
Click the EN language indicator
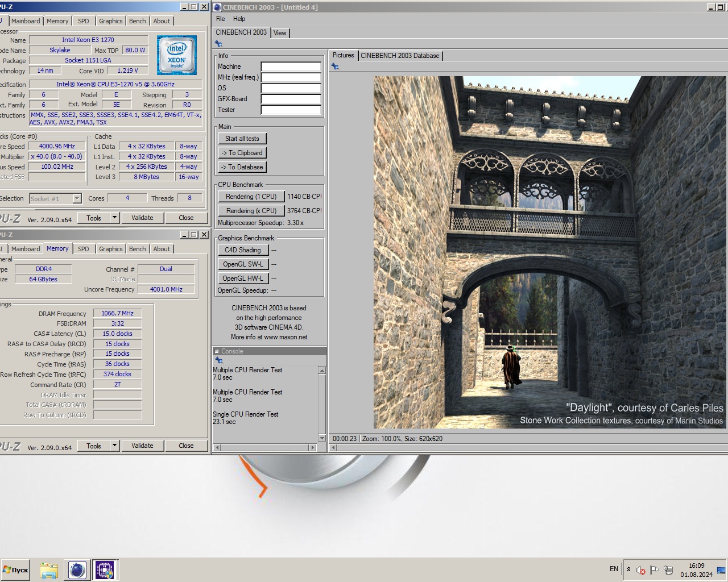click(614, 569)
